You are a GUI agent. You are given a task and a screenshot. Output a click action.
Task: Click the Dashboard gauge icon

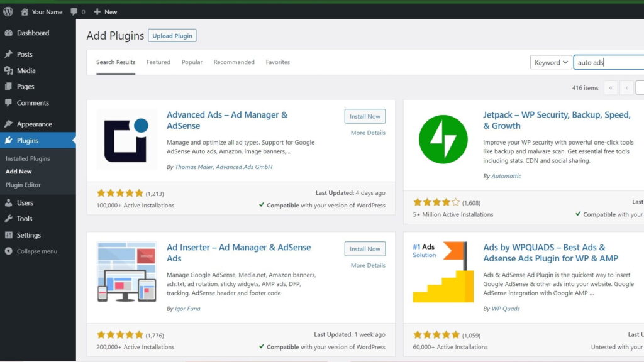point(9,33)
